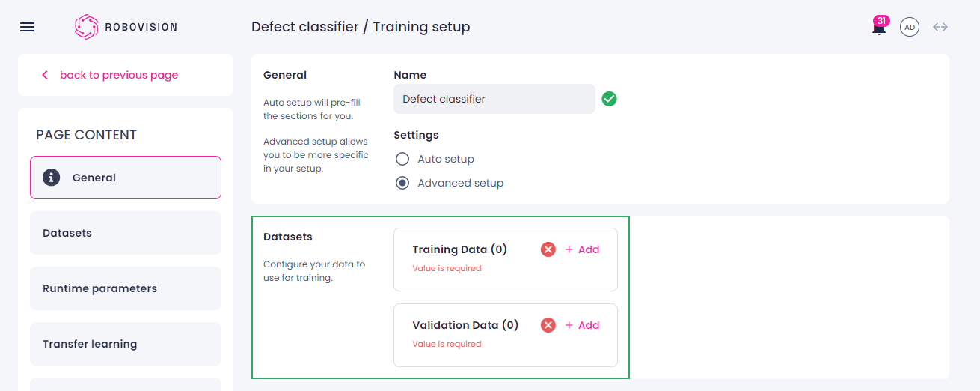Open notifications bell with 31 badge

tap(879, 26)
